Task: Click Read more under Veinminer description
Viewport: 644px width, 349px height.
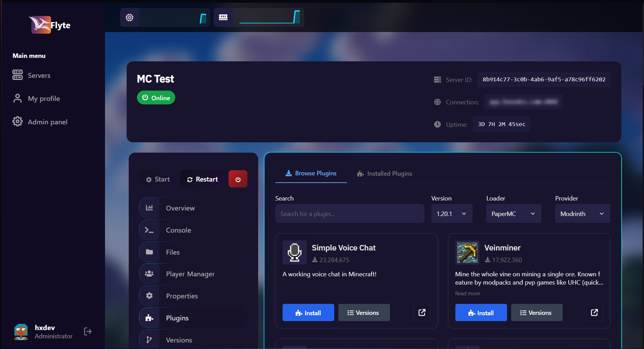Action: pyautogui.click(x=467, y=294)
